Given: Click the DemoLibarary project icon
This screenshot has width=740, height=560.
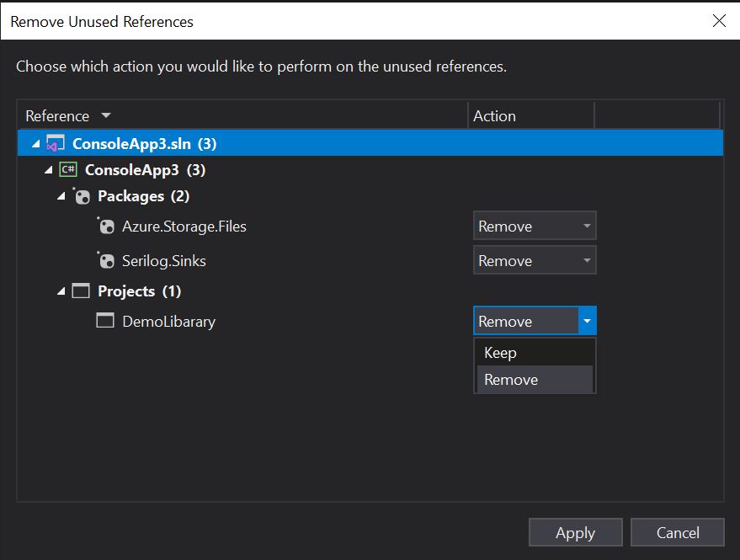Looking at the screenshot, I should [x=104, y=321].
